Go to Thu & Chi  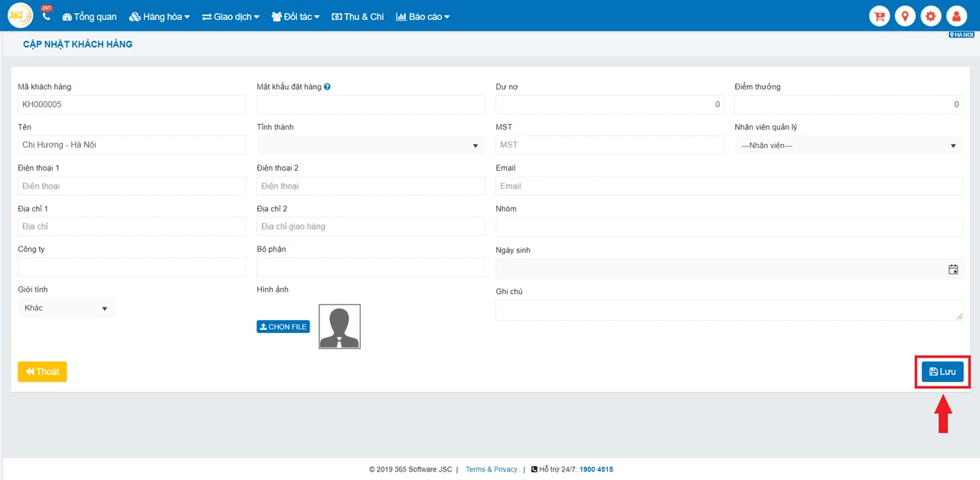click(x=358, y=16)
